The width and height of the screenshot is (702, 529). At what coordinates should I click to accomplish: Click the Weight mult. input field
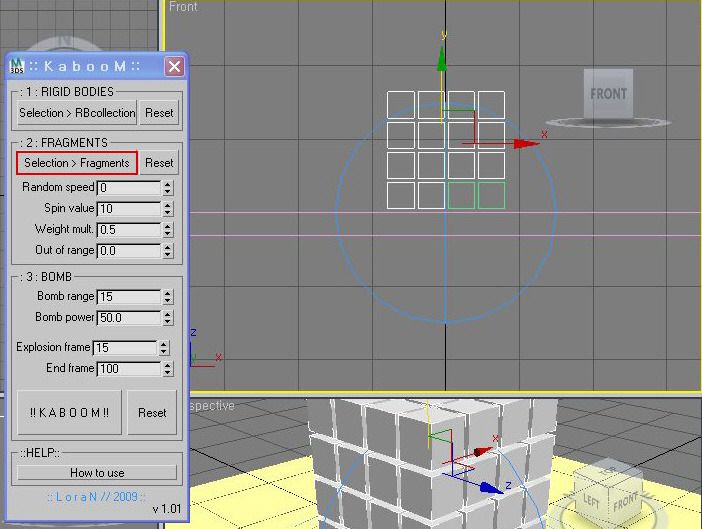128,230
